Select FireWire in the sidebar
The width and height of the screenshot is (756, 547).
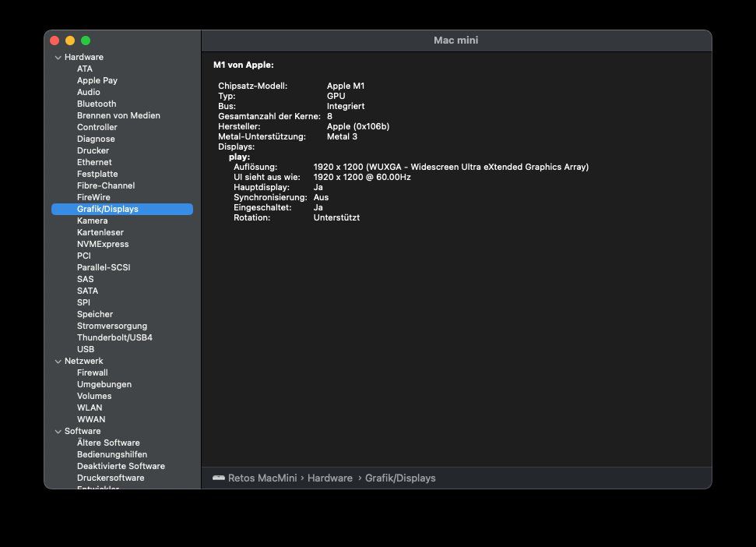(x=93, y=197)
